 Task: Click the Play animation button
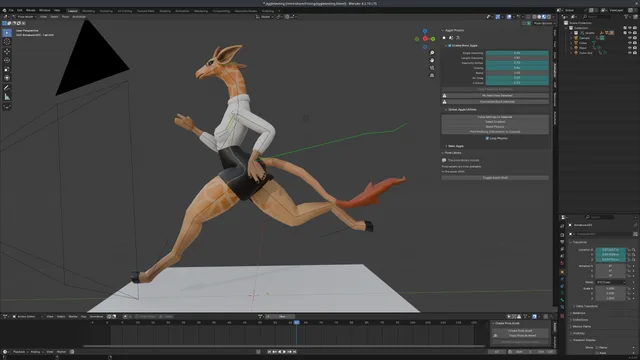[x=284, y=351]
